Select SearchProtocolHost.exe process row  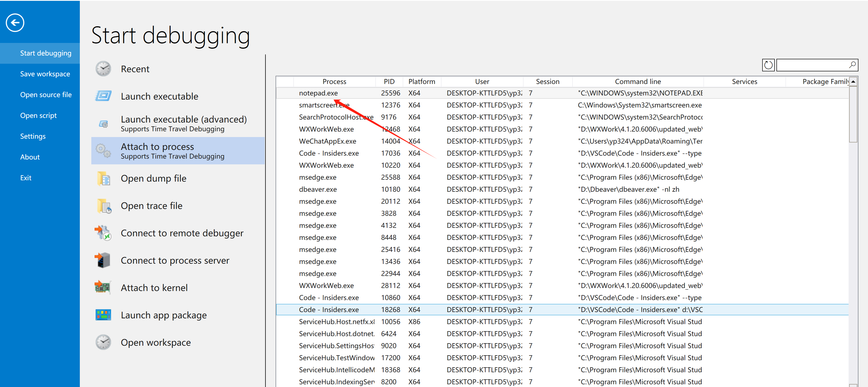click(x=562, y=117)
